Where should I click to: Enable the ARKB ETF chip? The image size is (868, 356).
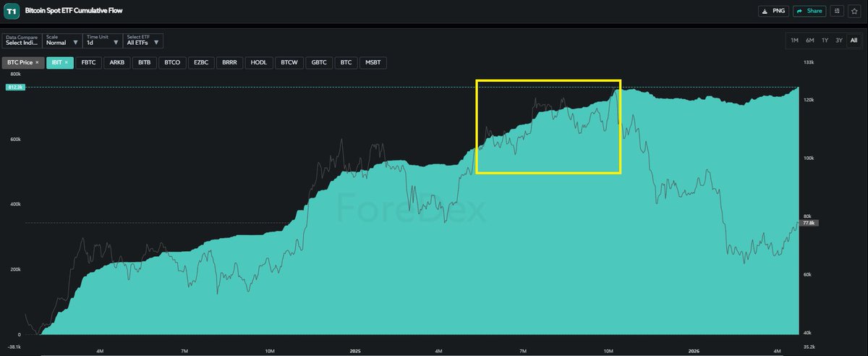tap(117, 63)
